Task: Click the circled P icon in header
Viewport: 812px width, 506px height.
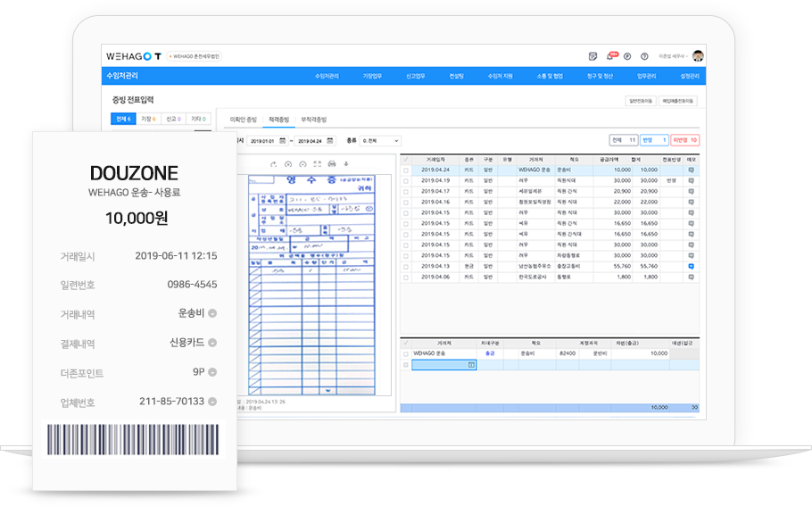Action: (x=627, y=56)
